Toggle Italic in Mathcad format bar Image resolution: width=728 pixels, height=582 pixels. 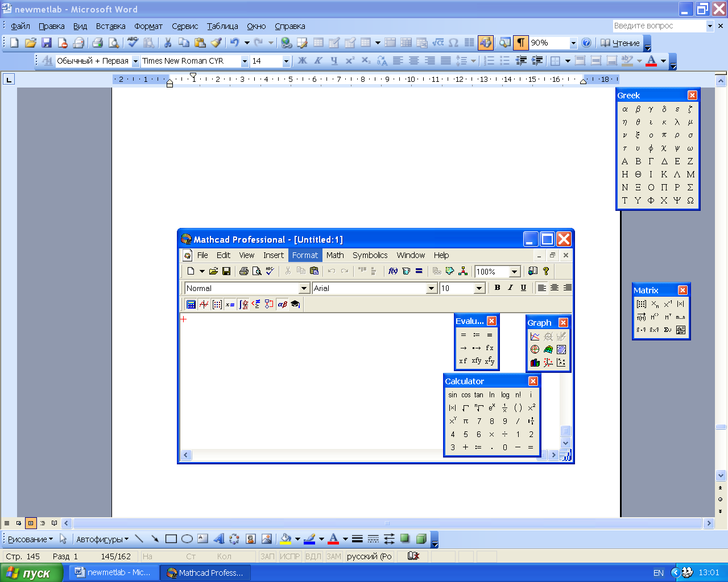pos(511,288)
